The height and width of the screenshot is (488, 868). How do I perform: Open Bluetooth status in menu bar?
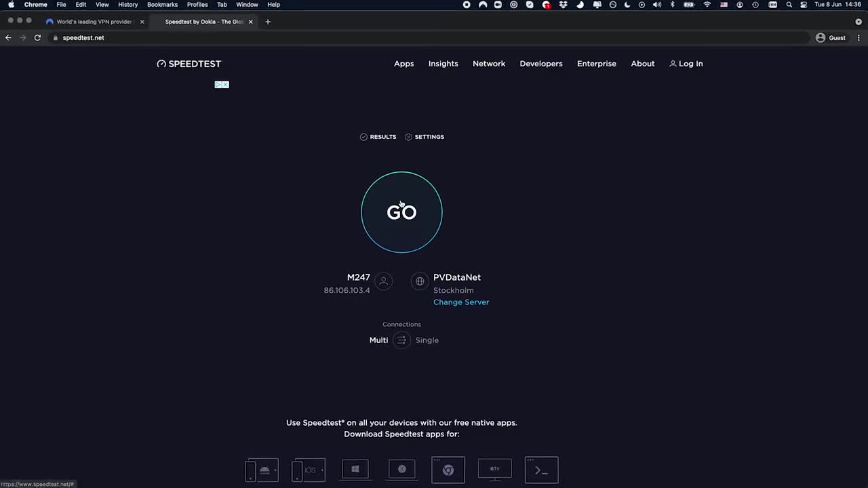point(672,5)
